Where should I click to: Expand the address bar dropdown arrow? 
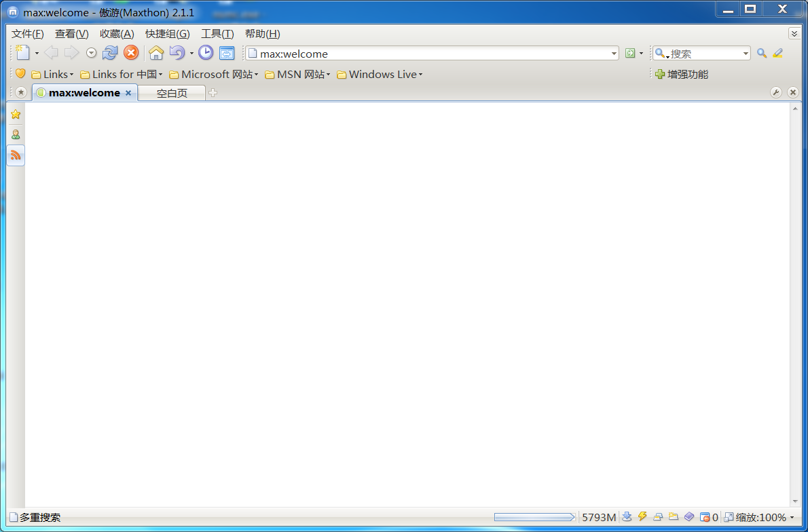614,54
